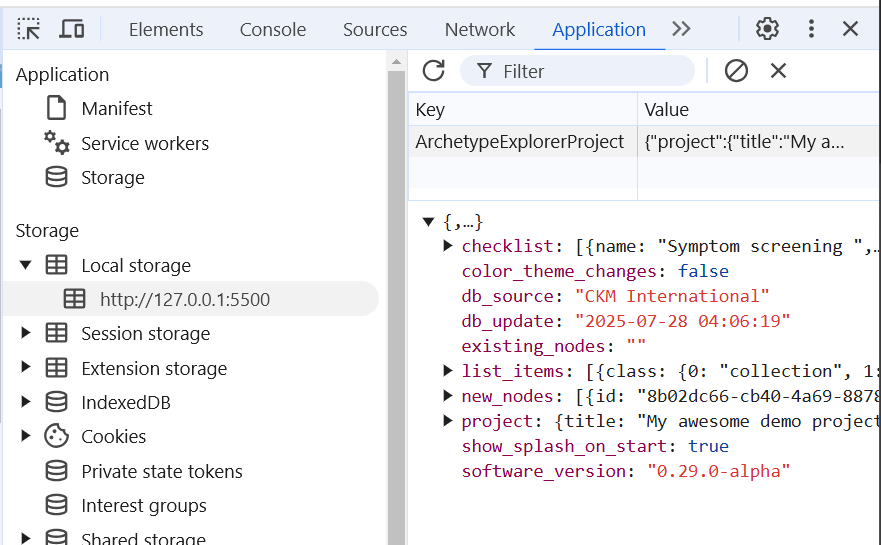The image size is (881, 545).
Task: Open DevTools settings gear
Action: 767,29
